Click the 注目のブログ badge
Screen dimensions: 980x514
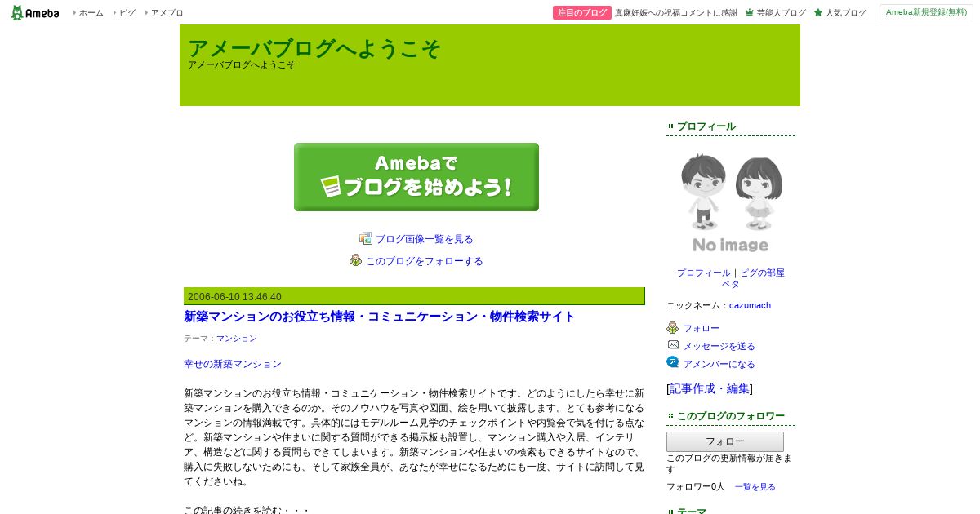coord(582,13)
